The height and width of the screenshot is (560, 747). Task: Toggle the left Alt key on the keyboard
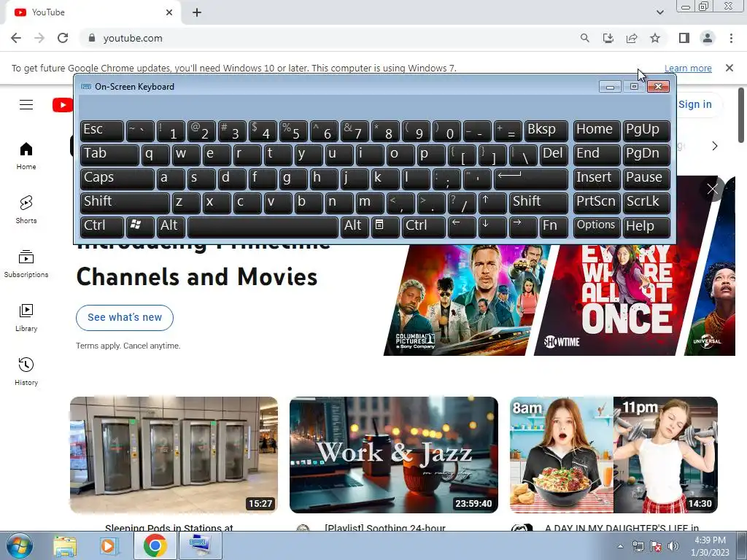point(171,226)
